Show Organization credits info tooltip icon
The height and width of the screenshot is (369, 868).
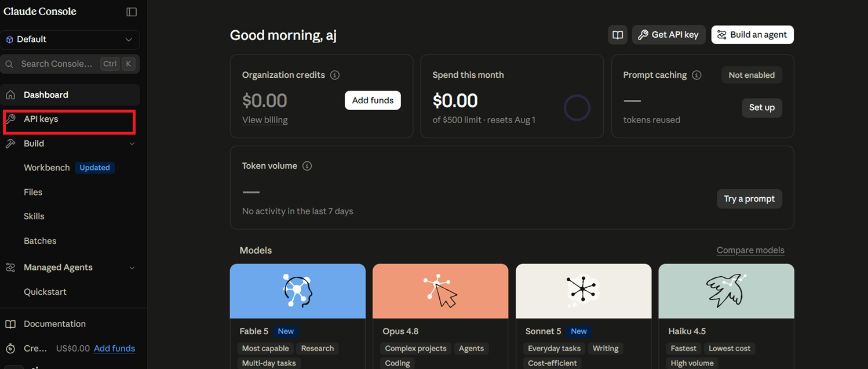[x=335, y=75]
